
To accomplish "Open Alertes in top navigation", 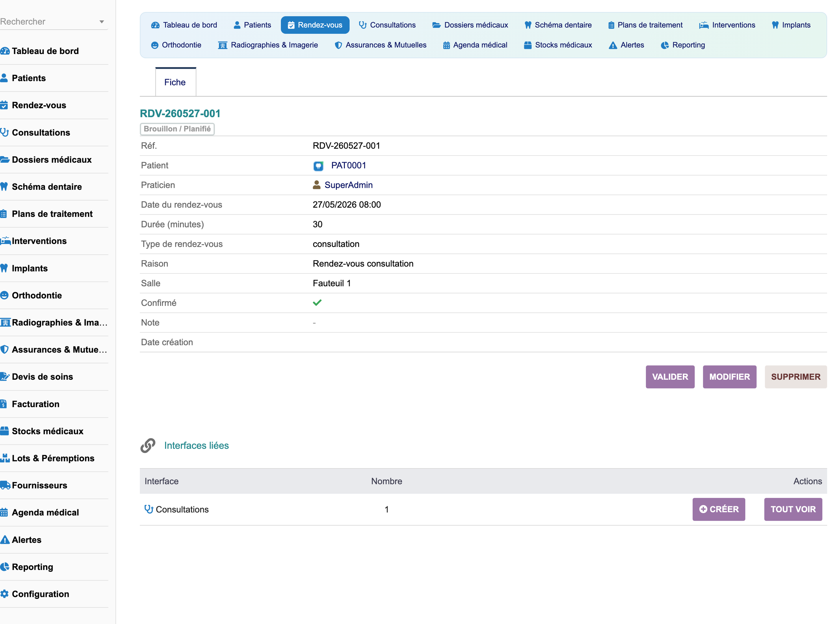I will pyautogui.click(x=627, y=45).
